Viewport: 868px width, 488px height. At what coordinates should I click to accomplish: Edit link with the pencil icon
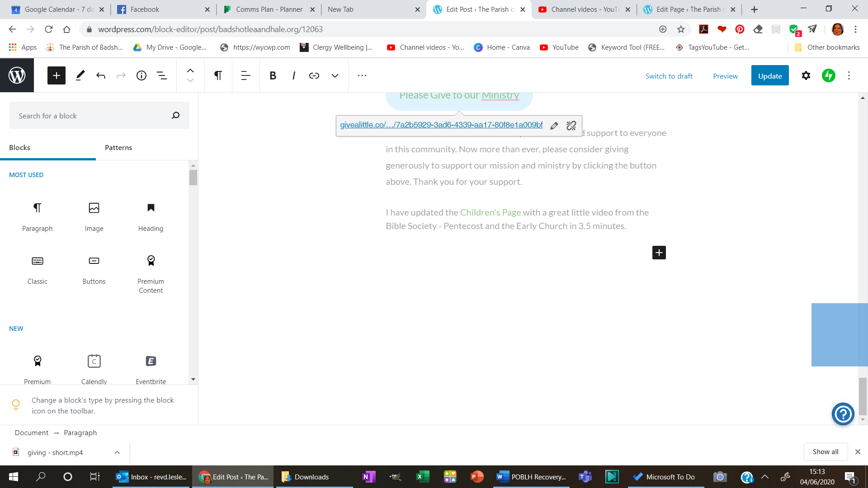554,126
